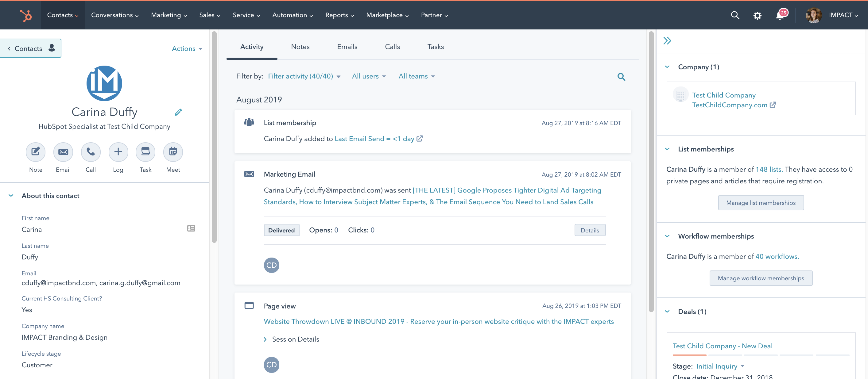Open the Marketing navigation menu
The image size is (868, 379).
[x=169, y=15]
